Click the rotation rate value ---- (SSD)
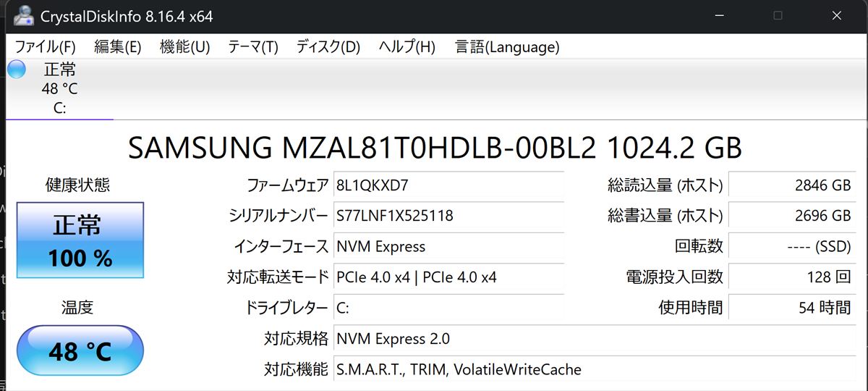Screen dimensions: 868x391 (793, 246)
